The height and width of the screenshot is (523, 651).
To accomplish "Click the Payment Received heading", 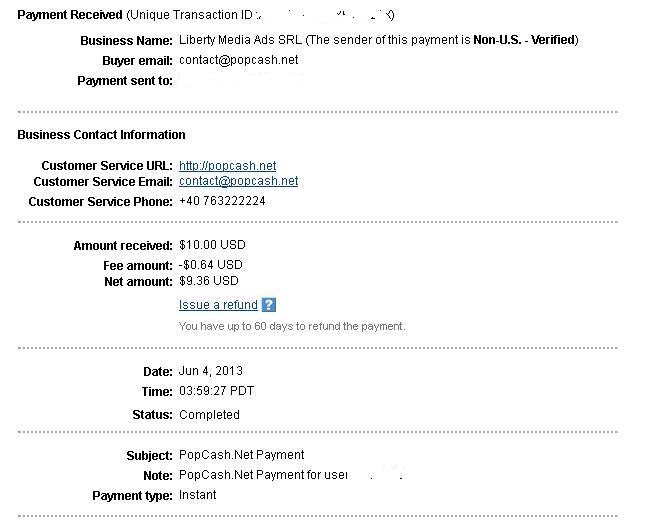I will pyautogui.click(x=70, y=15).
